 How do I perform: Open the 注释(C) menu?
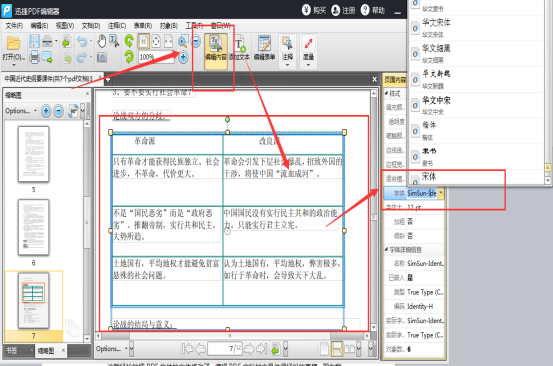117,26
